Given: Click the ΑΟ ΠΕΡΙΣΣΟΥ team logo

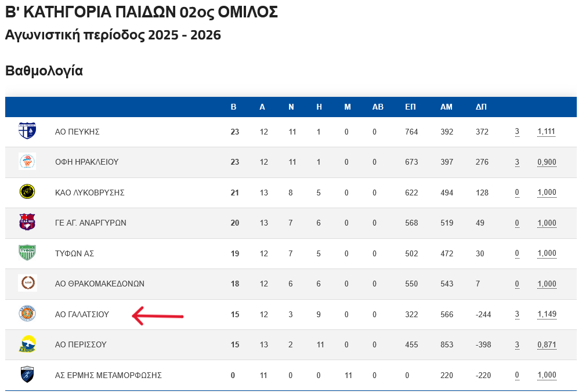Looking at the screenshot, I should click(x=27, y=344).
